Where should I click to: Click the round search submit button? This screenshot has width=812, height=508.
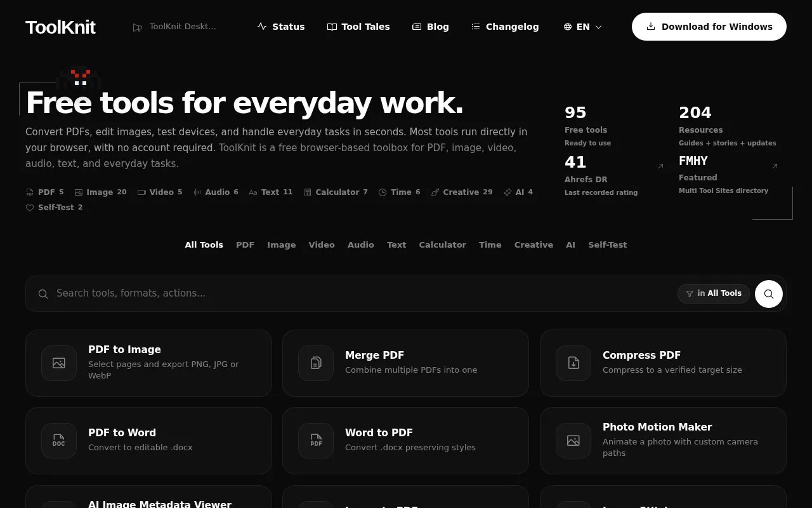pos(769,294)
